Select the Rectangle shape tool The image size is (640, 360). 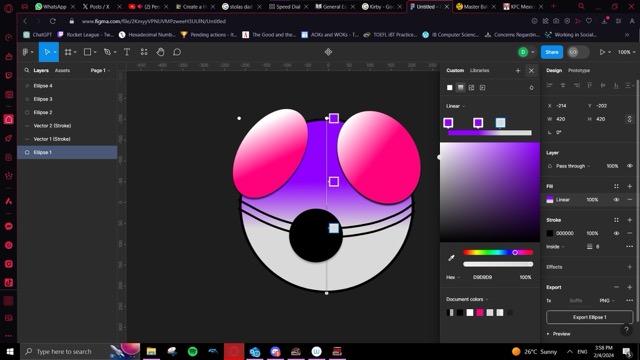click(87, 52)
